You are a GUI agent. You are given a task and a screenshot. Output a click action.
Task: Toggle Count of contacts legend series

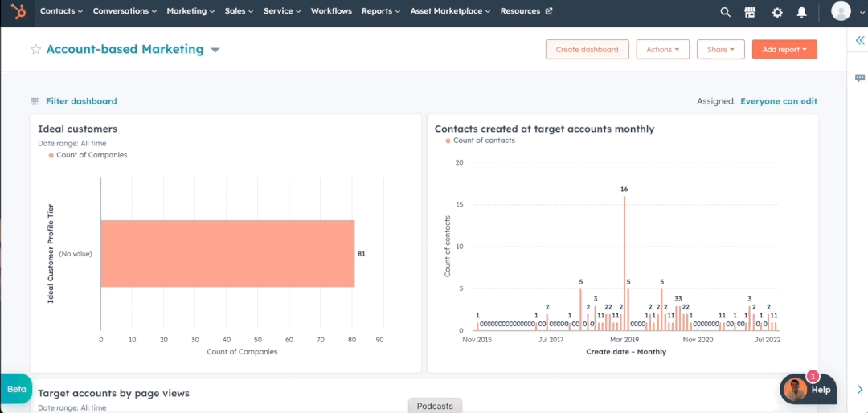[x=483, y=141]
